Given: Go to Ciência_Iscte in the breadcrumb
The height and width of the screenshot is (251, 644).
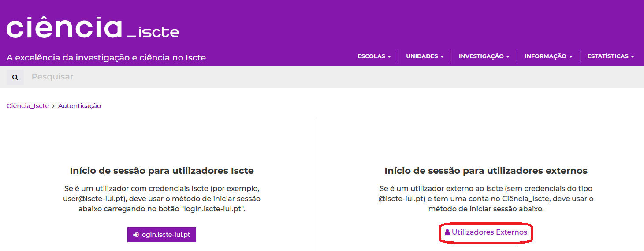Looking at the screenshot, I should (x=28, y=106).
